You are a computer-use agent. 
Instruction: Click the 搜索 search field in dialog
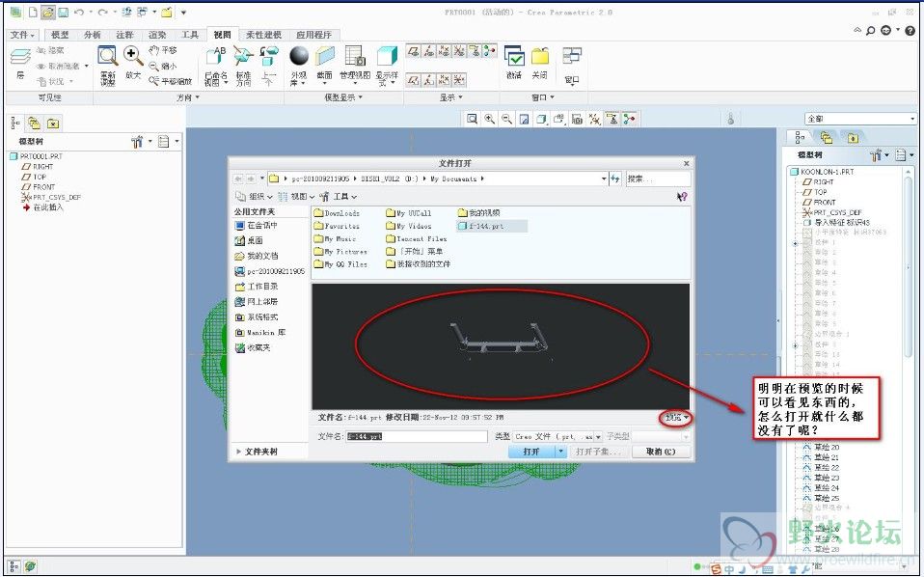658,179
